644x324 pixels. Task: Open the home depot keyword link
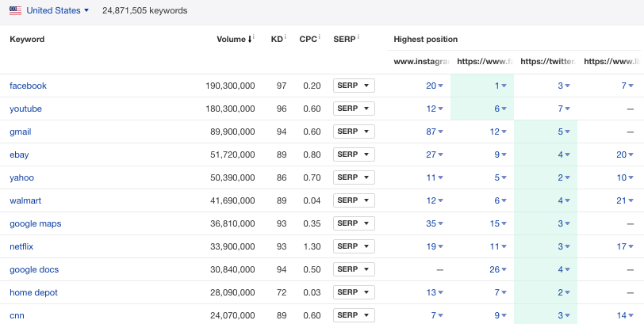click(x=33, y=292)
